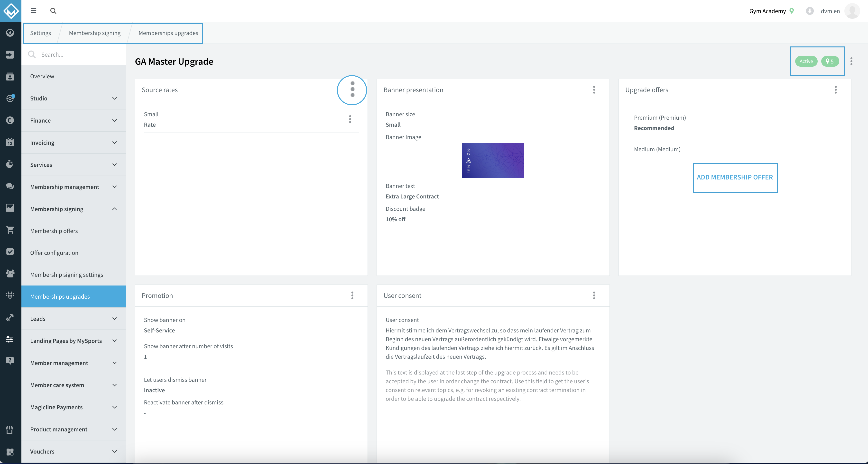This screenshot has width=868, height=464.
Task: Expand the Magicline Payments section
Action: pos(74,407)
